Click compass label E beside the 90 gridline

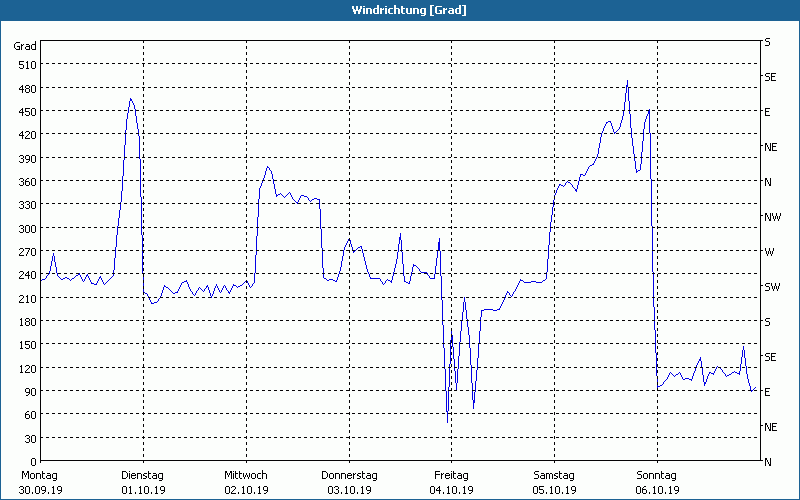point(767,392)
